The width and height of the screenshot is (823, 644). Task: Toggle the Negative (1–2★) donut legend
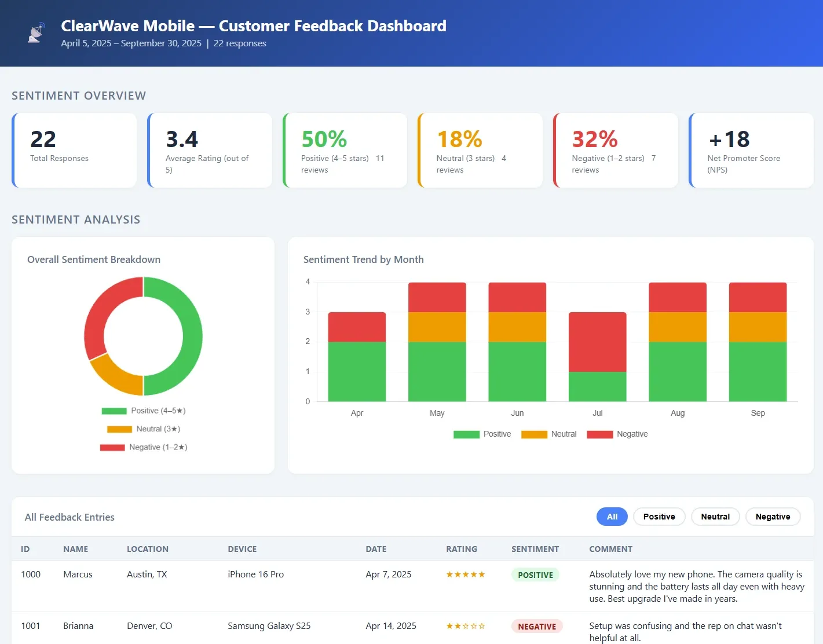point(144,447)
